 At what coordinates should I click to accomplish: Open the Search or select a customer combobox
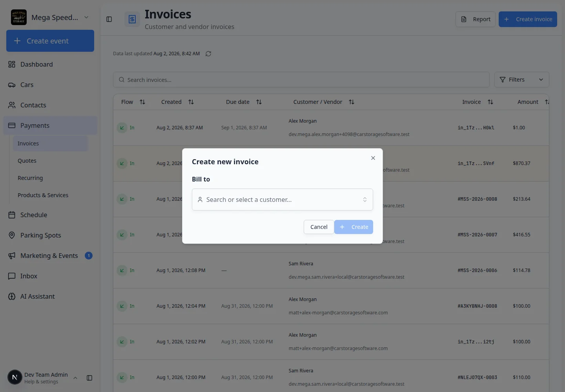point(282,200)
